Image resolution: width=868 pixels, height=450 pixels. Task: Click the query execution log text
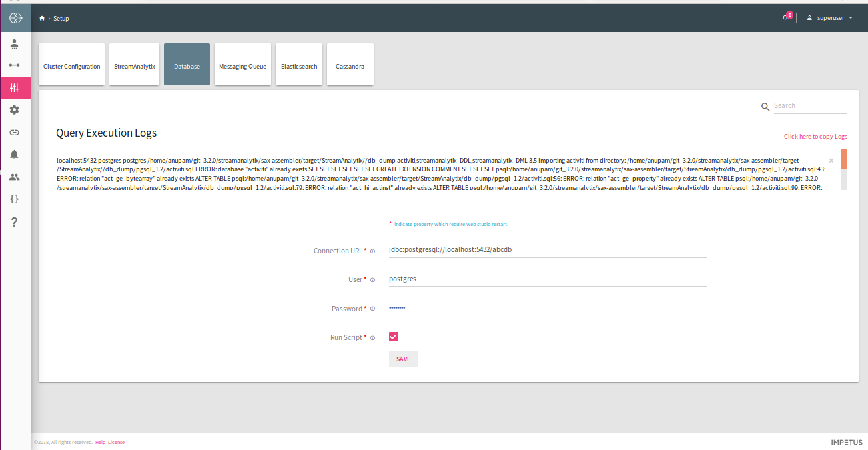click(x=441, y=174)
